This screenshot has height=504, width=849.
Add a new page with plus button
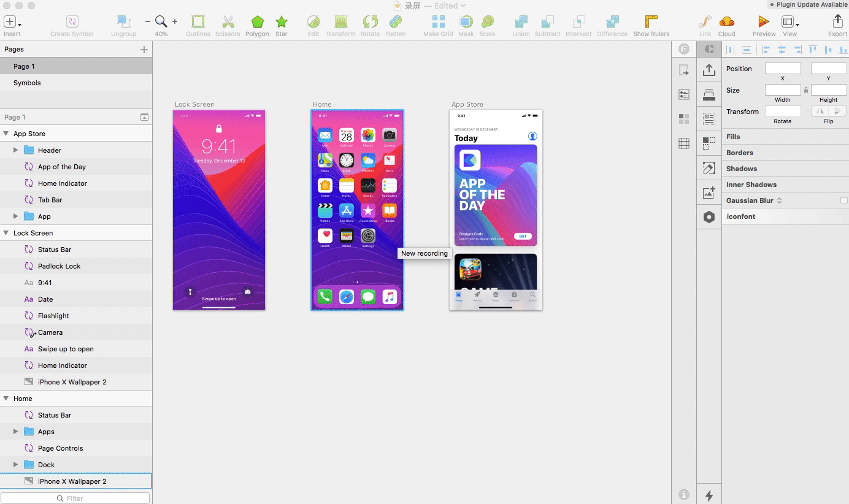coord(144,50)
